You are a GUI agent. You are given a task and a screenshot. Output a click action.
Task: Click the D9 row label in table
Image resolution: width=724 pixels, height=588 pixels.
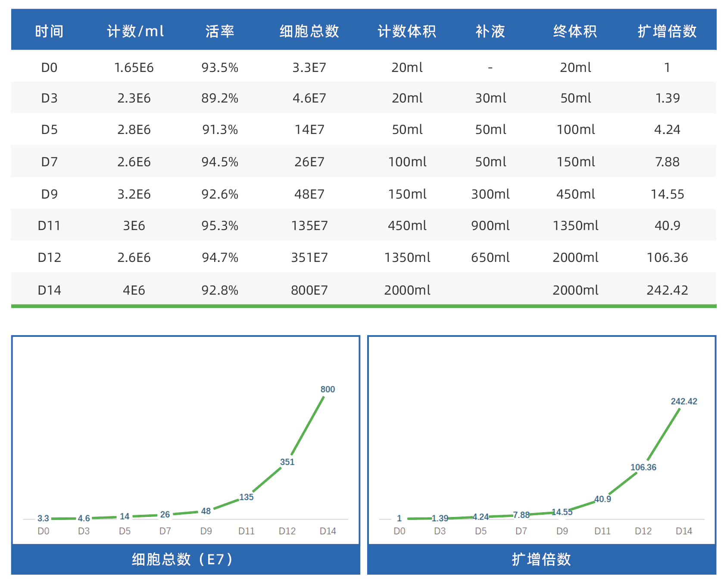point(49,194)
